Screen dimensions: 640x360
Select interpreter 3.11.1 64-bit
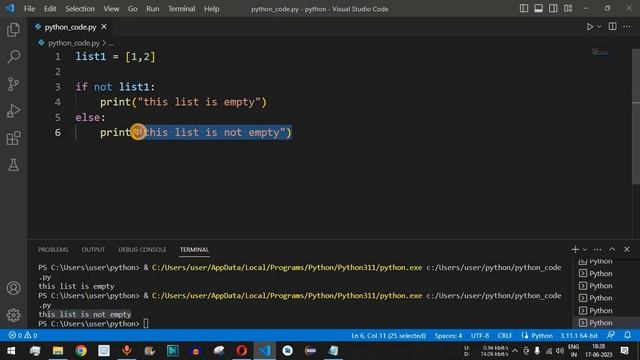click(x=579, y=336)
